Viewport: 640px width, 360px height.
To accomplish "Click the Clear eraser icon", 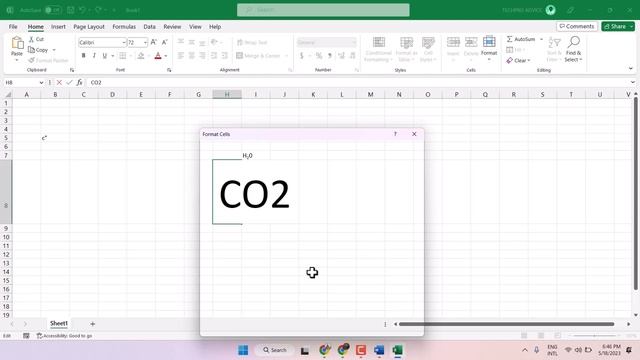I will pyautogui.click(x=509, y=60).
